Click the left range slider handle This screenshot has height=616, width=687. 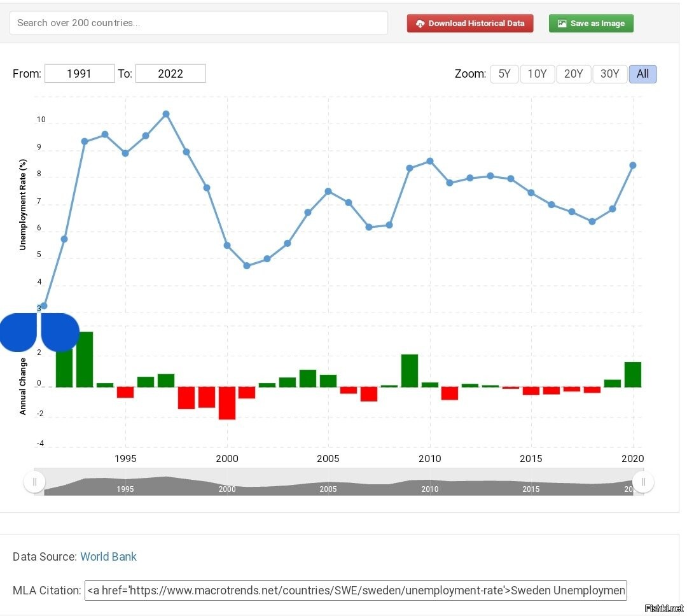click(x=34, y=482)
